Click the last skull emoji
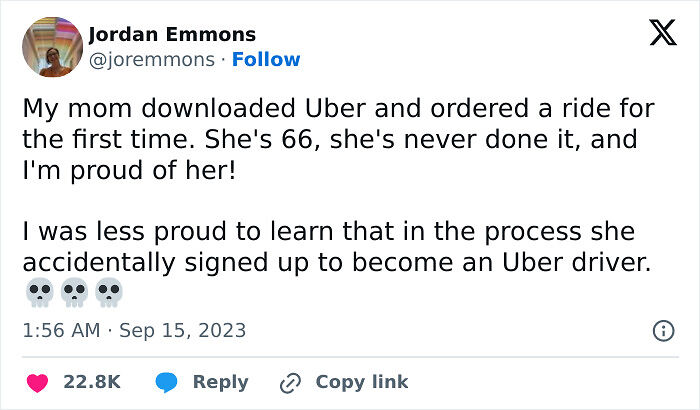The width and height of the screenshot is (700, 410). (x=109, y=292)
